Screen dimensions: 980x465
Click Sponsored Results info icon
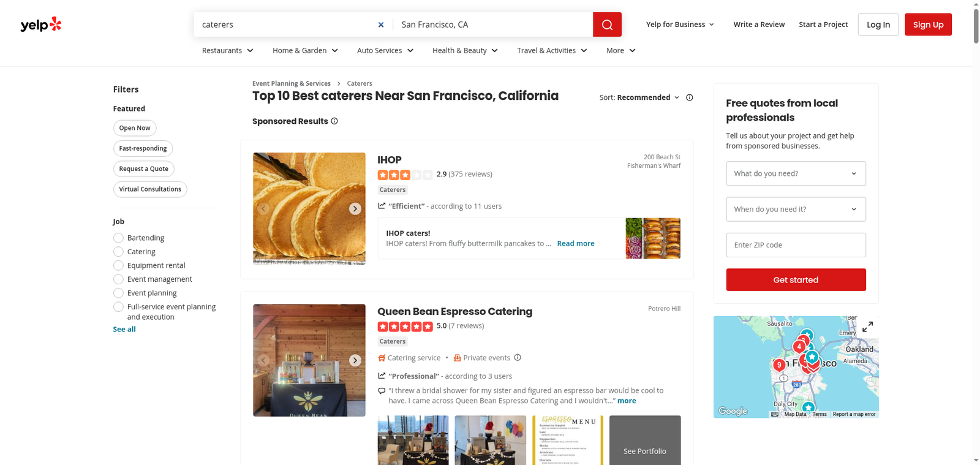coord(334,121)
